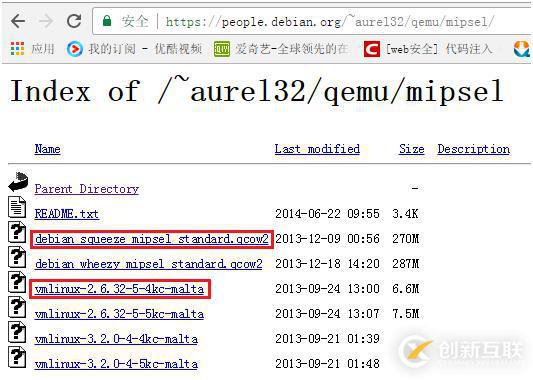Click the date 2013-12-09 00:56
This screenshot has height=380, width=533.
tap(327, 239)
